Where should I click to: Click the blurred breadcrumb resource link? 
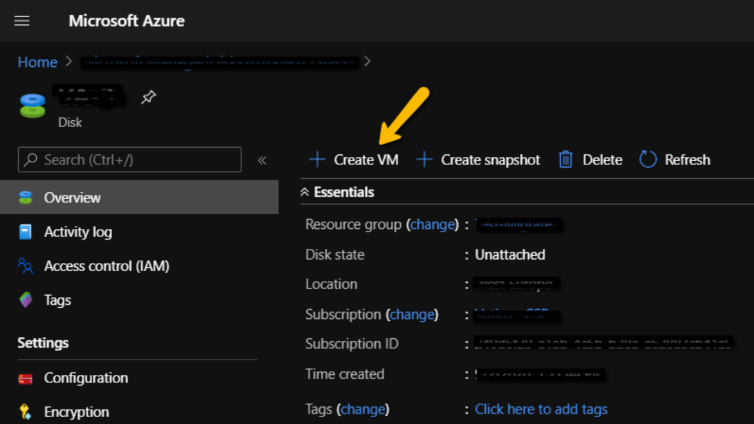219,62
